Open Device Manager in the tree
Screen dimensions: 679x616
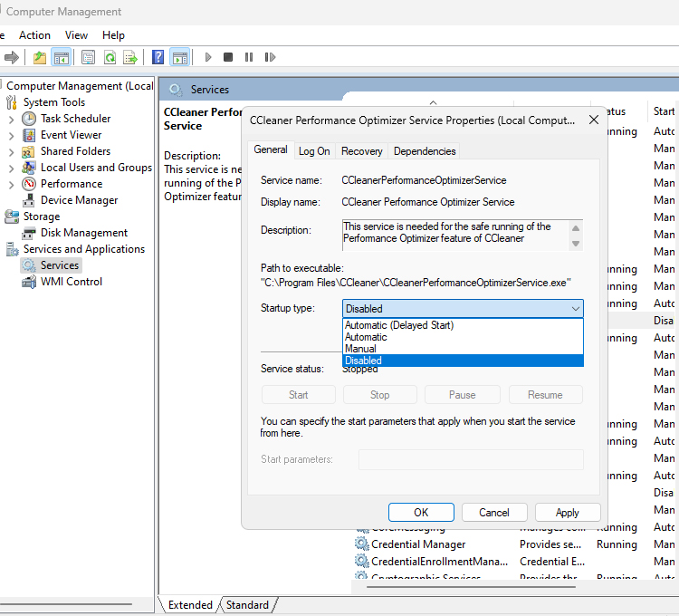click(x=79, y=200)
